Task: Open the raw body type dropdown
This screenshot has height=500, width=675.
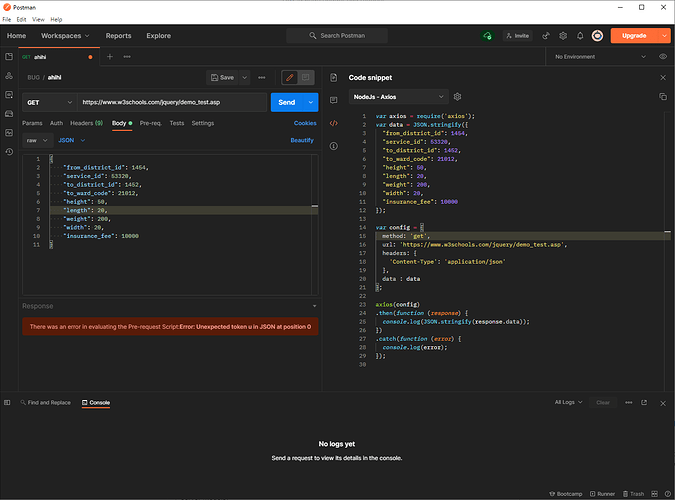Action: pyautogui.click(x=37, y=140)
